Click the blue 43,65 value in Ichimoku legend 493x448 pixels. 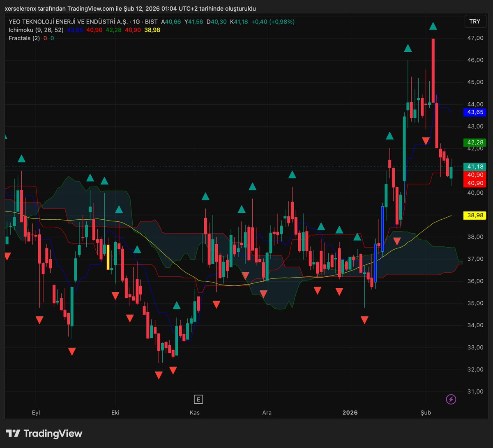[x=74, y=30]
